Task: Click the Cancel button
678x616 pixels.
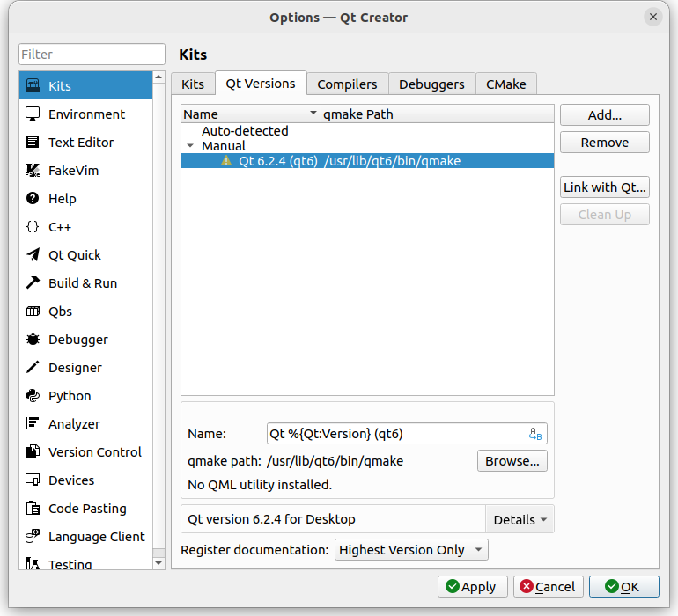Action: coord(549,587)
